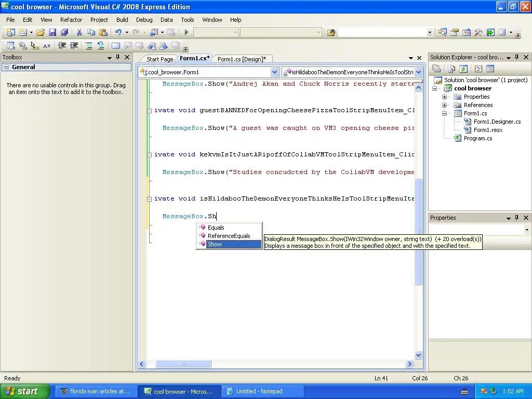Collapse the cool browser project node

coord(435,88)
